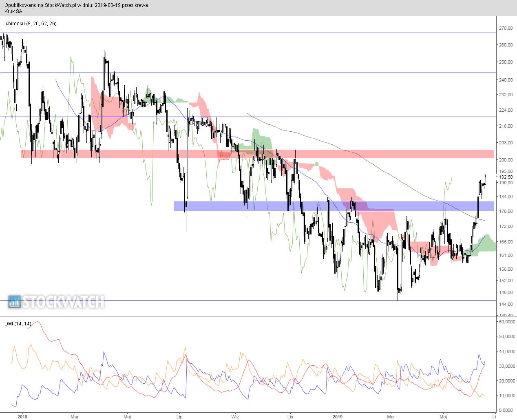Click the Mar 2018 date axis label
Viewport: 517px width, 420px height.
pos(74,416)
